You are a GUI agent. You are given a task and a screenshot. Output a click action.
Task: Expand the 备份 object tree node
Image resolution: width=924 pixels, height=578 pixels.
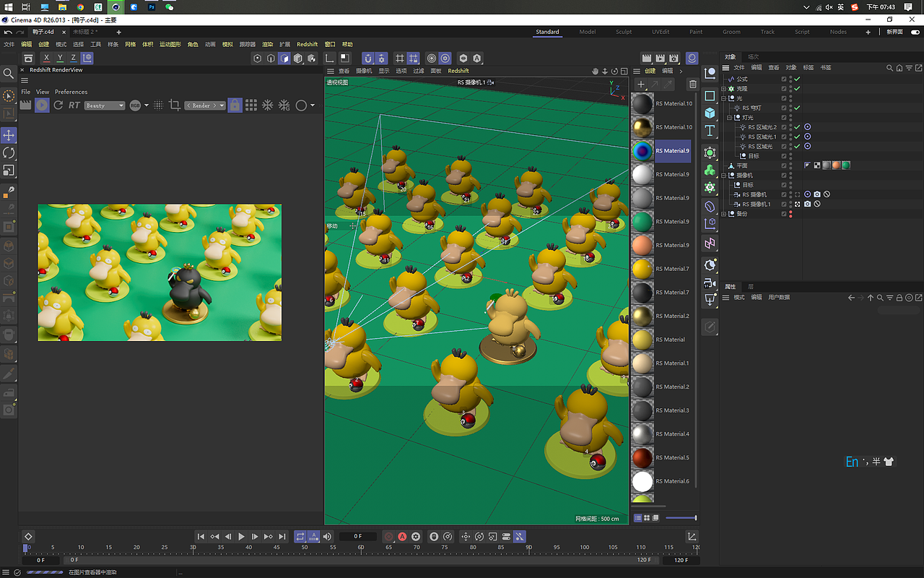[725, 214]
